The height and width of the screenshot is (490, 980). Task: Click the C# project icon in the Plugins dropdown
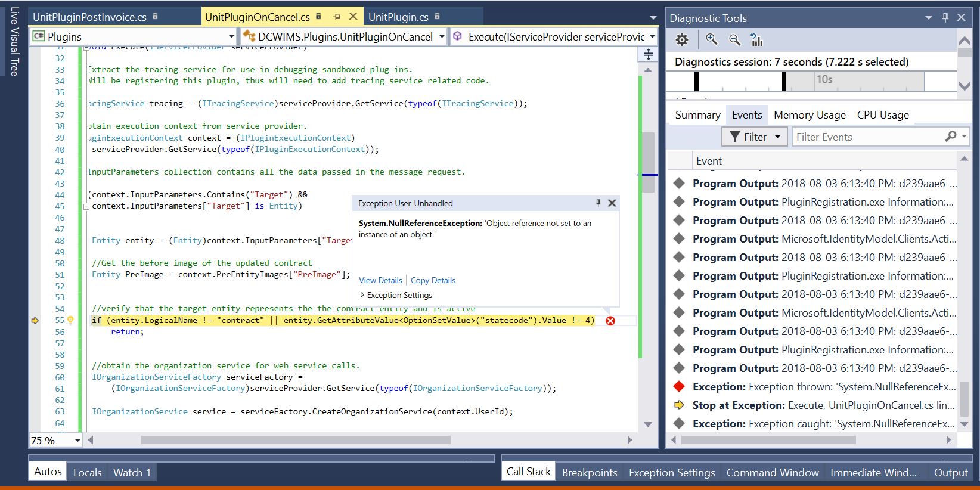(x=39, y=36)
